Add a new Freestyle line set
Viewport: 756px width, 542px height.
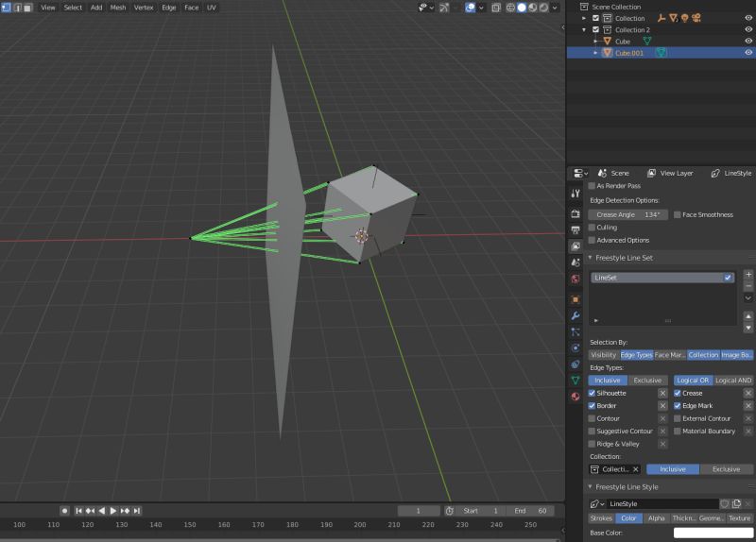point(748,275)
